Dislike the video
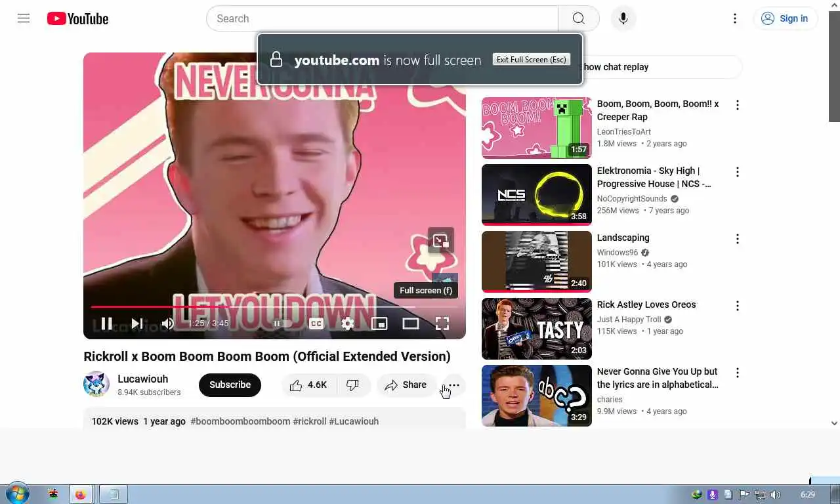Image resolution: width=840 pixels, height=504 pixels. (x=353, y=385)
